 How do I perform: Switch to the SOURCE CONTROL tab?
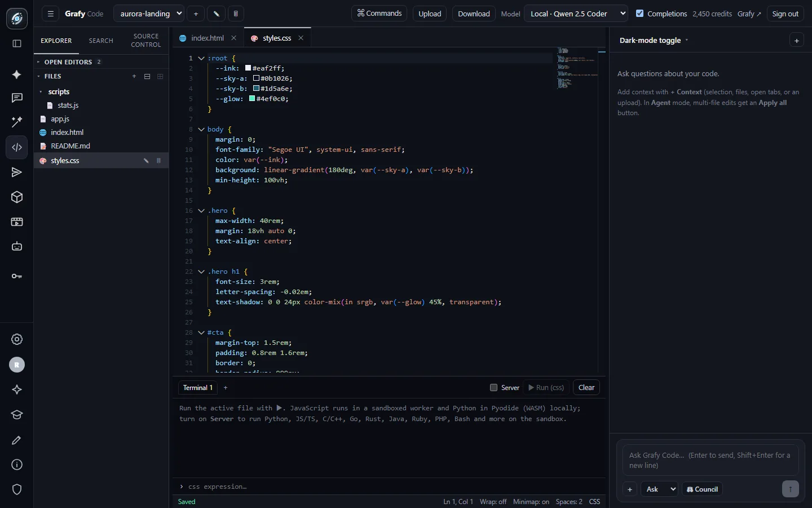click(x=146, y=41)
